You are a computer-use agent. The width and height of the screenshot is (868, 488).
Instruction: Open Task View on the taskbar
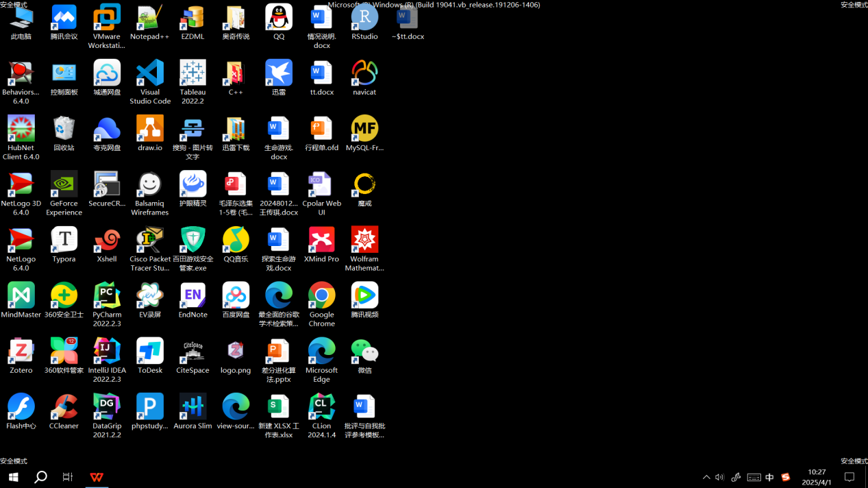click(67, 477)
